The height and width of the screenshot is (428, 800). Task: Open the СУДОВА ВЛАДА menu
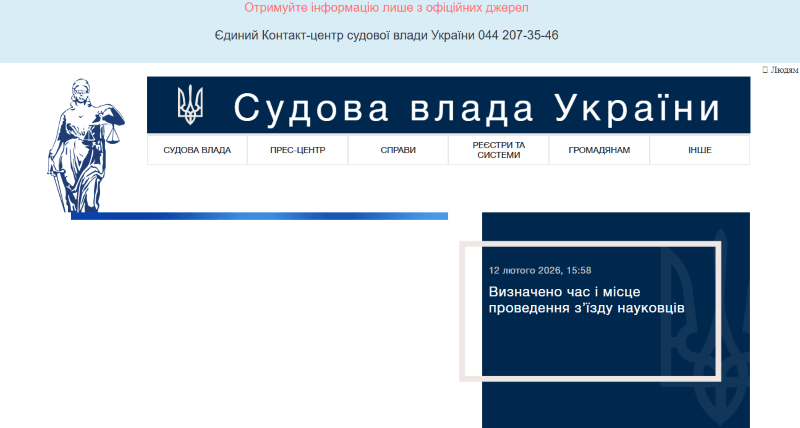[197, 150]
